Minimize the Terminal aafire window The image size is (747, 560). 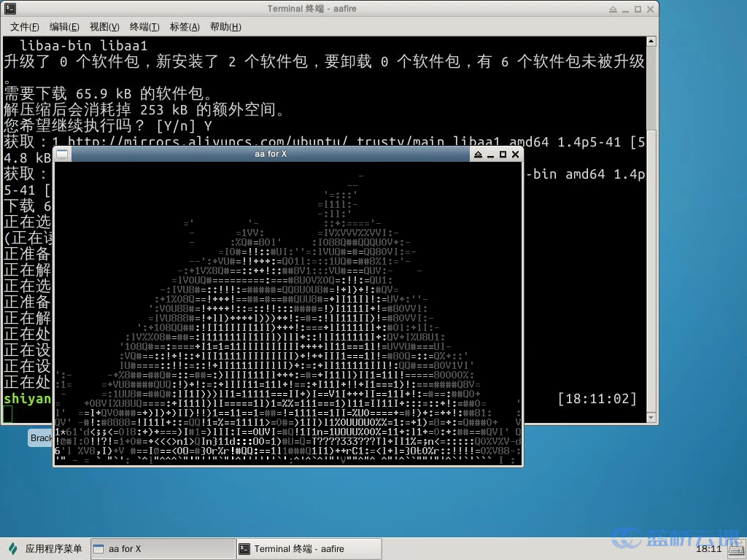(625, 9)
